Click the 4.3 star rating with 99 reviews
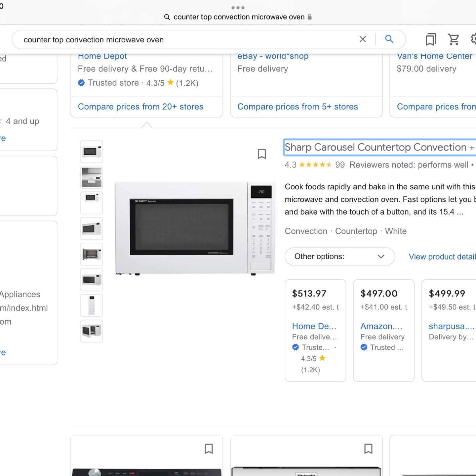 pos(315,165)
